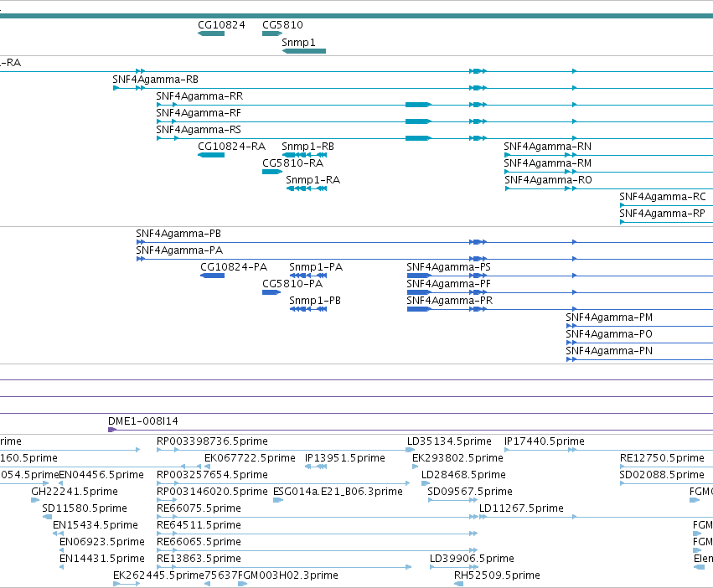Click the Snmp1-PB protein label
Viewport: 713px width, 588px height.
pyautogui.click(x=315, y=301)
